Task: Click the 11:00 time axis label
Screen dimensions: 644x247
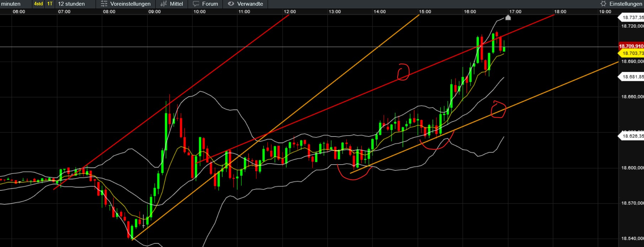Action: coord(244,12)
